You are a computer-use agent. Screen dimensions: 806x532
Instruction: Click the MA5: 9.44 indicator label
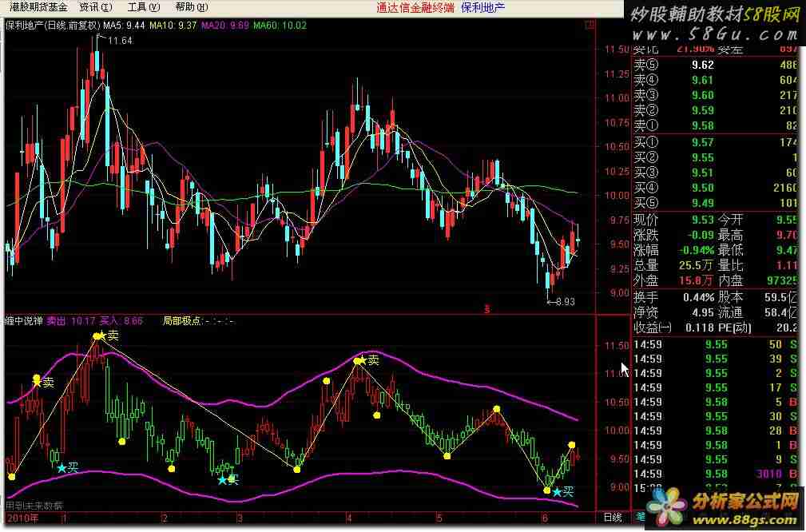(x=124, y=25)
